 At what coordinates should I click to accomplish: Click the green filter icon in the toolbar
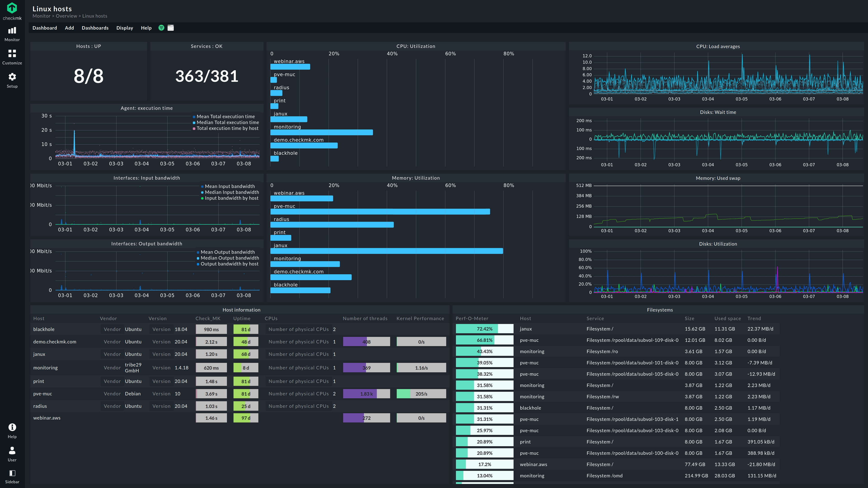click(x=161, y=28)
